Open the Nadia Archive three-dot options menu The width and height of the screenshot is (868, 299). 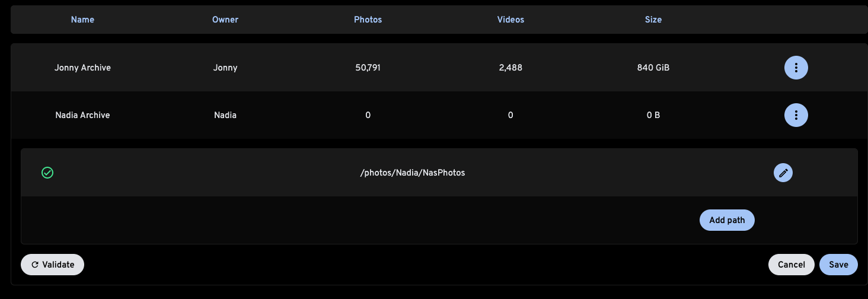coord(796,115)
